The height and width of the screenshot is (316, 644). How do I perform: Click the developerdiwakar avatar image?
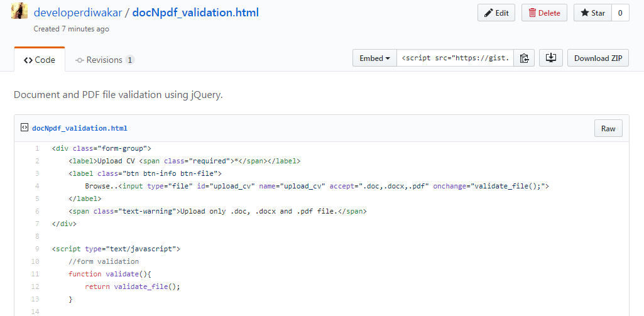coord(19,11)
